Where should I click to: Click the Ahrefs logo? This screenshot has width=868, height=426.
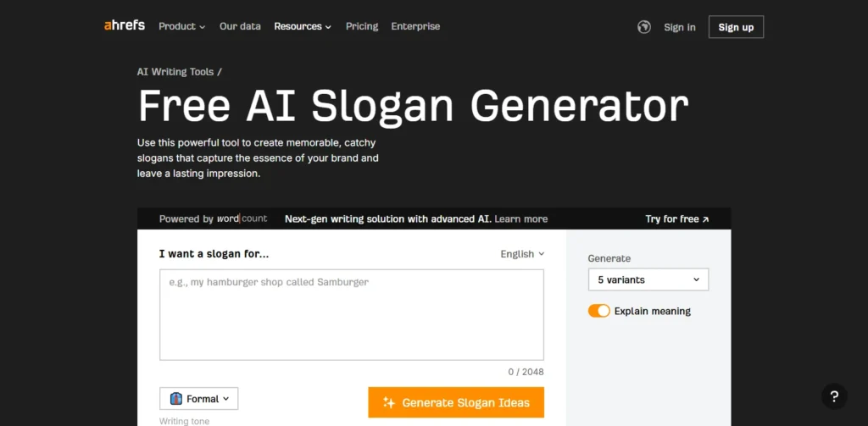125,25
